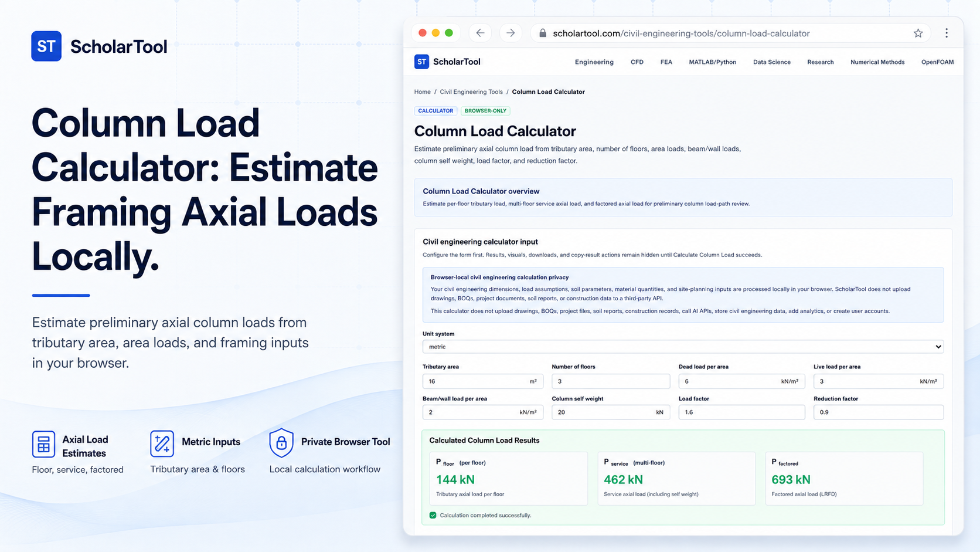Viewport: 980px width, 552px height.
Task: Open the browser three-dot menu
Action: pyautogui.click(x=947, y=33)
